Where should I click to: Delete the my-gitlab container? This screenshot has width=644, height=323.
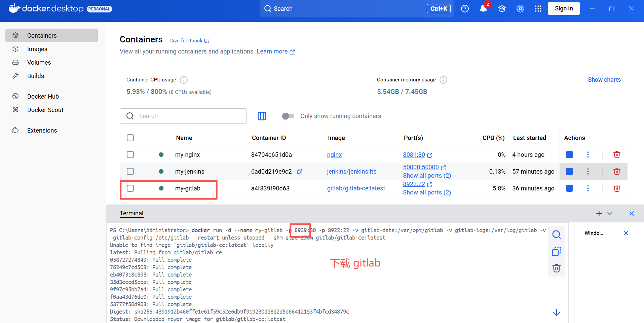(x=617, y=188)
